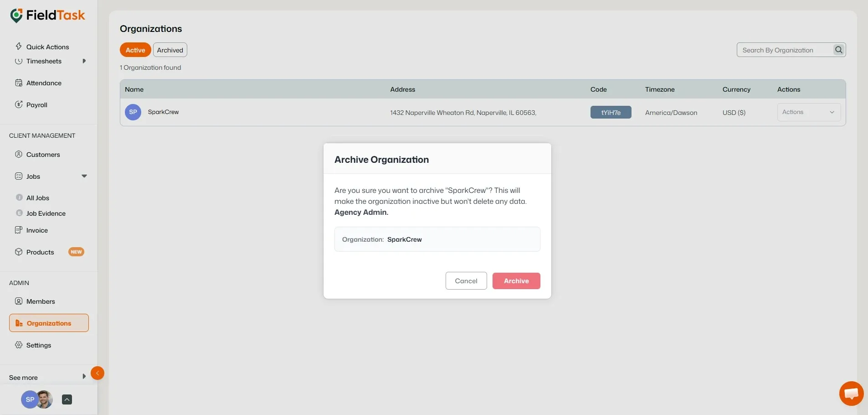Screen dimensions: 868x415
Task: Click the Timesheets clock icon
Action: 19,61
